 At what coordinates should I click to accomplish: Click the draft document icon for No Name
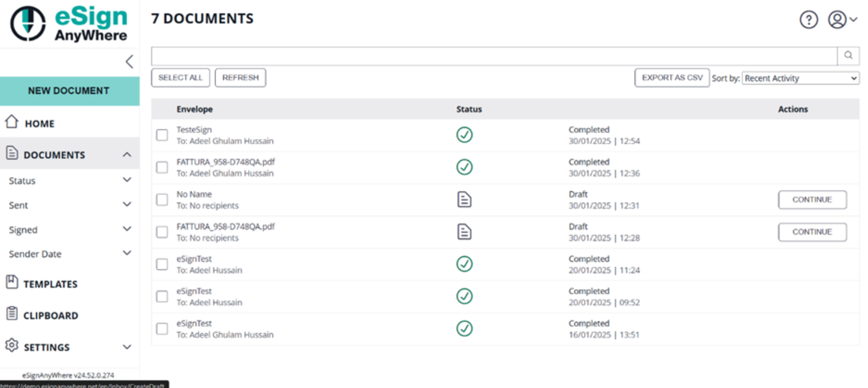tap(464, 200)
